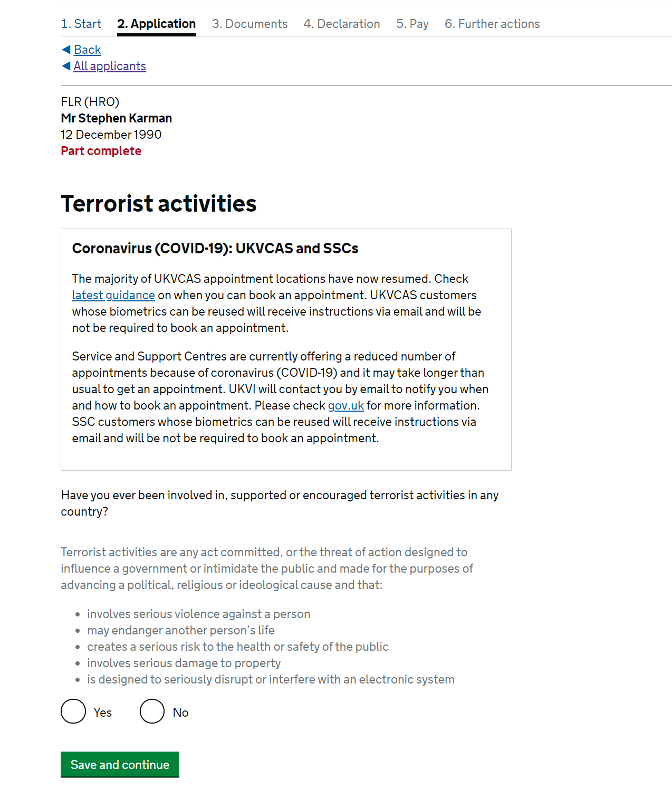Screen dimensions: 672x788
Task: Click the Part complete status text
Action: click(101, 151)
